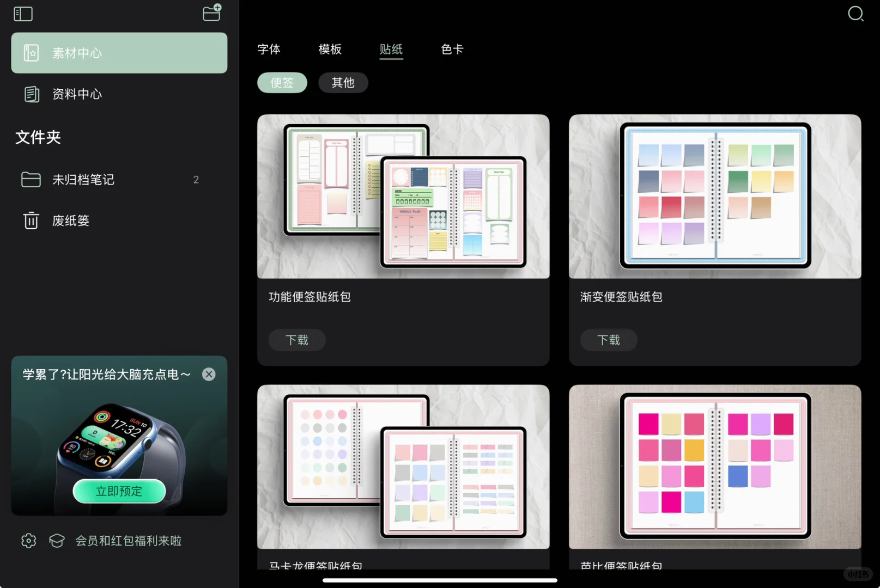
Task: Select the 其他 filter chip
Action: 343,83
